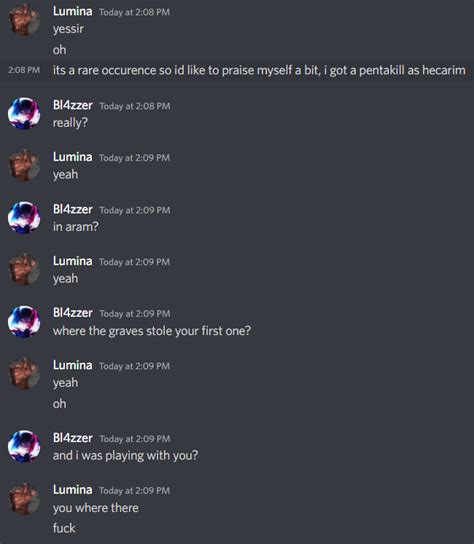Select the pentakill as hecarim message
Screen dimensions: 474x544
point(259,70)
